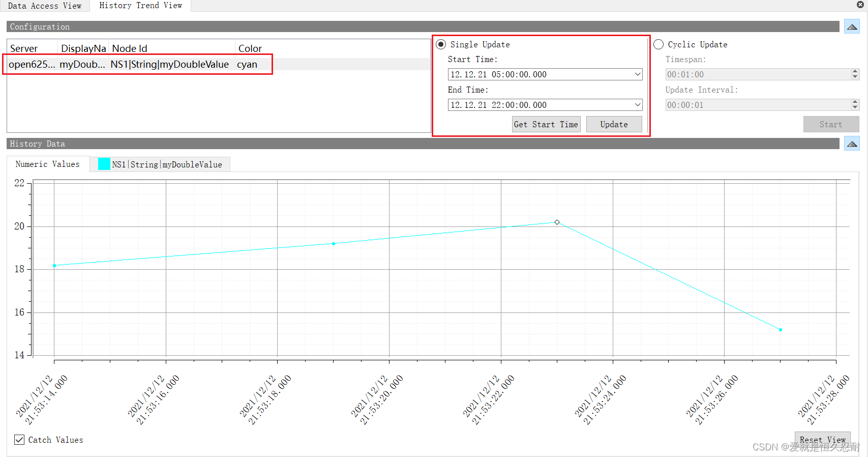
Task: Click the Start Time value 12.12.21 05:00:00.000
Action: 499,74
